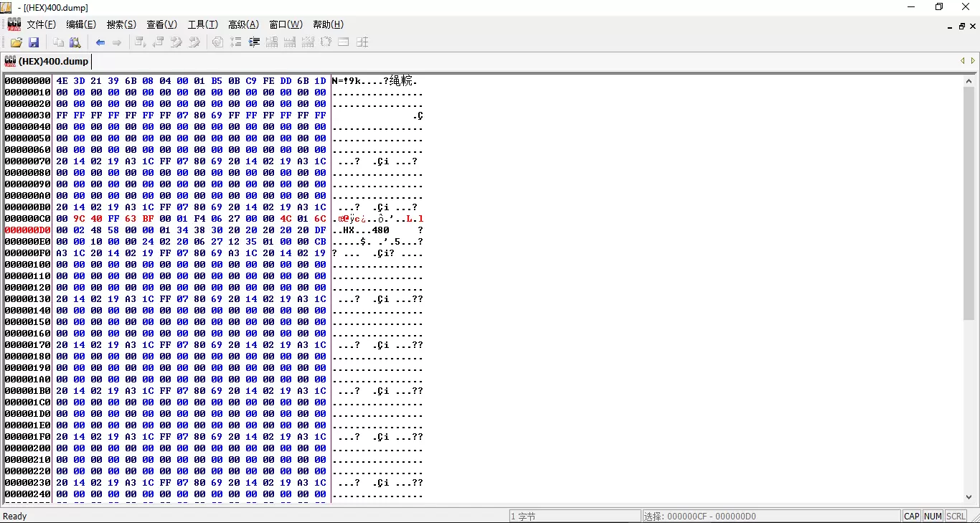Toggle the SCRL indicator in status bar
980x523 pixels.
coord(956,516)
